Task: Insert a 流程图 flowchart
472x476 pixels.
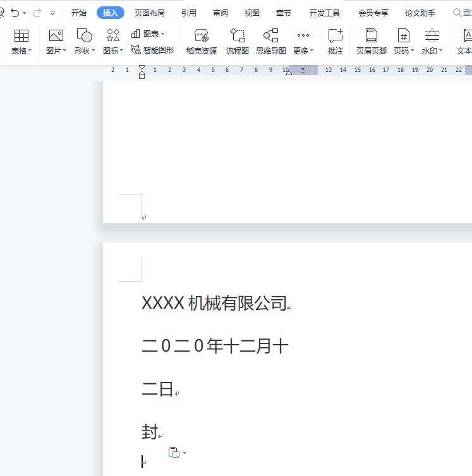Action: pos(238,42)
